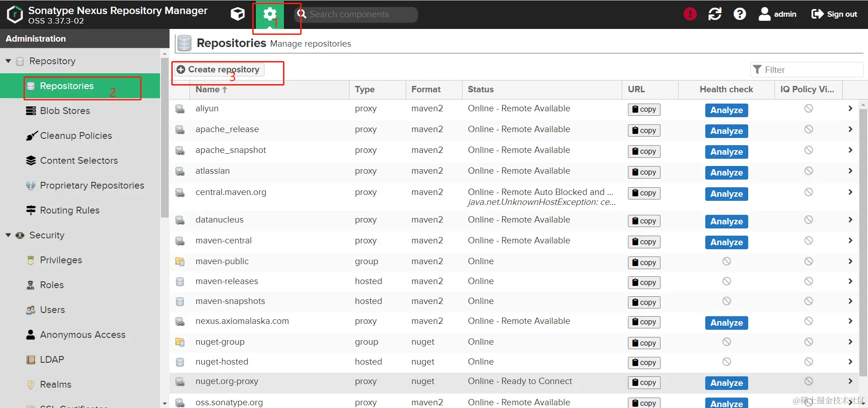Open datanucleus row details chevron

850,220
